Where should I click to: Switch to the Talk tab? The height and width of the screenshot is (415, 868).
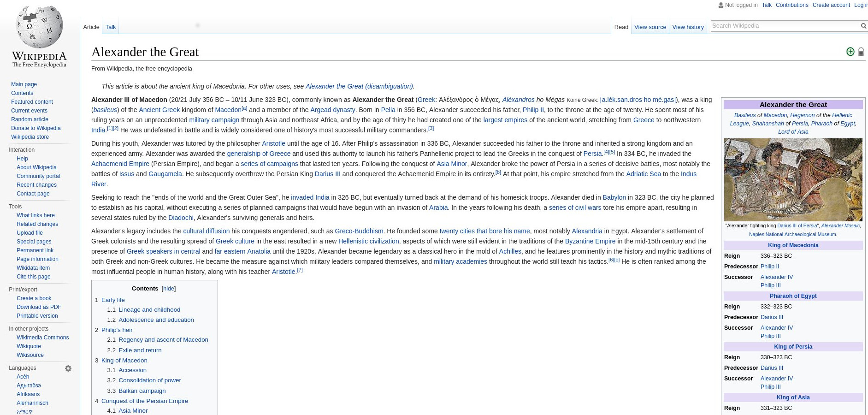click(111, 27)
